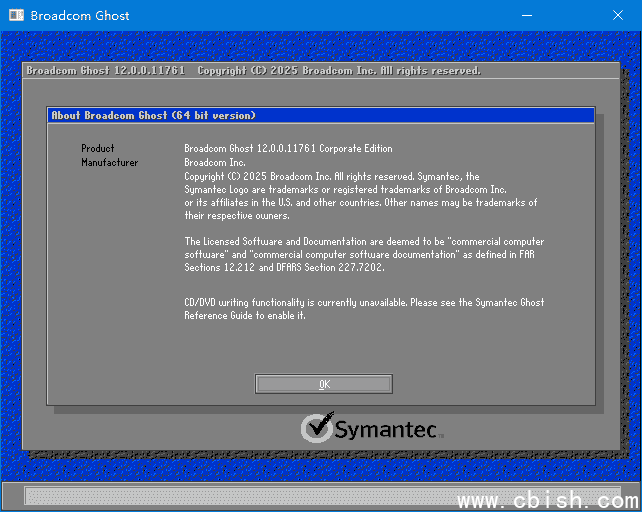
Task: Close the Broadcom Ghost window
Action: (618, 16)
